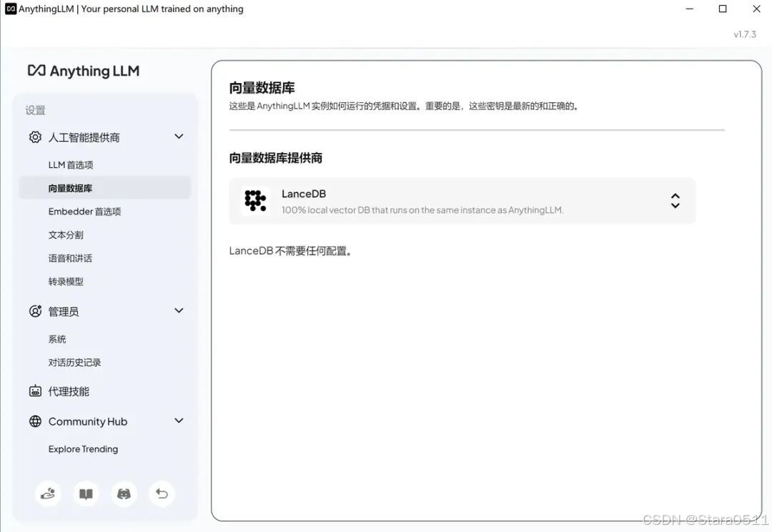Image resolution: width=772 pixels, height=532 pixels.
Task: Open the documentation book icon
Action: click(86, 493)
